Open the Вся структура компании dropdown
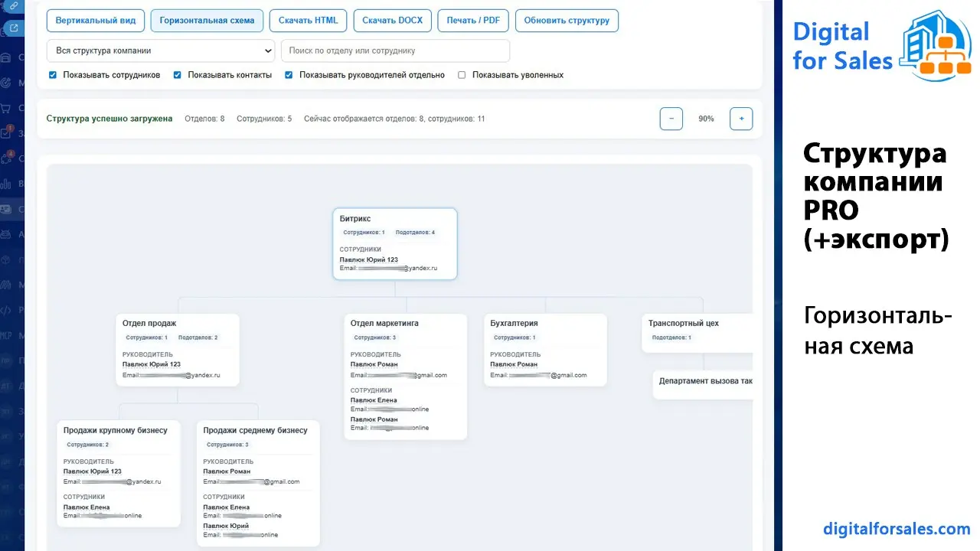The image size is (980, 551). [x=160, y=50]
